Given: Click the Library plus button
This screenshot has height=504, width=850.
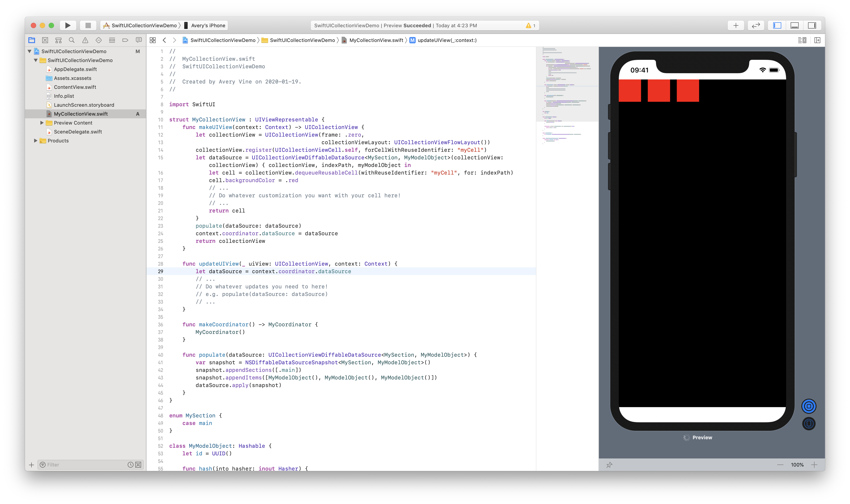Looking at the screenshot, I should 735,25.
